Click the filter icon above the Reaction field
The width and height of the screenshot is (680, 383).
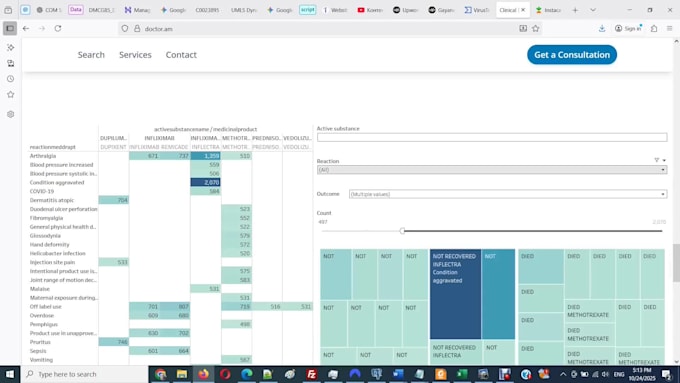[657, 160]
